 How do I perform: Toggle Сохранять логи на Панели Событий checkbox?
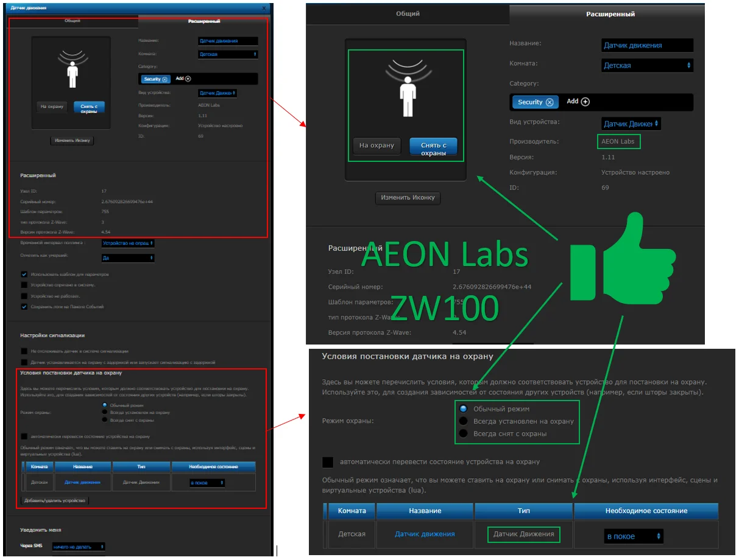tap(24, 306)
